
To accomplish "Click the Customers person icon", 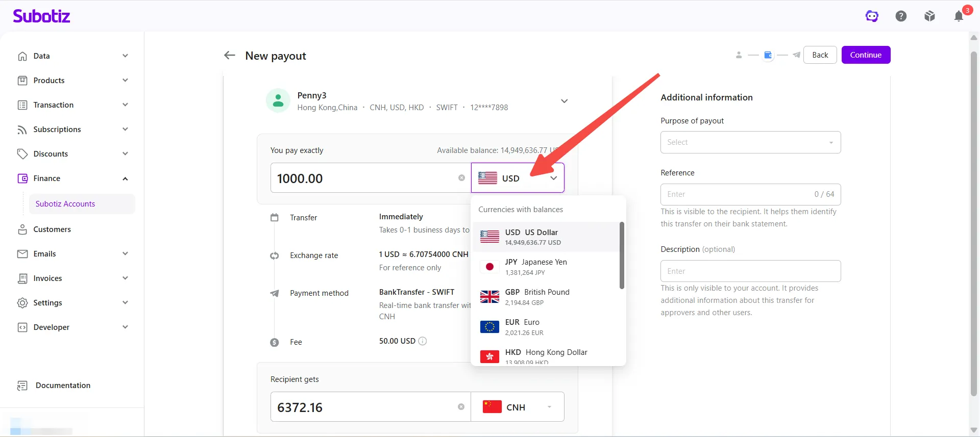I will (22, 229).
